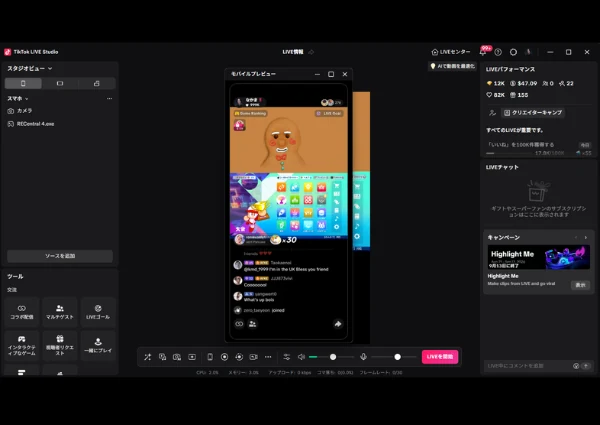The height and width of the screenshot is (425, 600).
Task: Switch to the portrait phone layout tab
Action: 23,83
